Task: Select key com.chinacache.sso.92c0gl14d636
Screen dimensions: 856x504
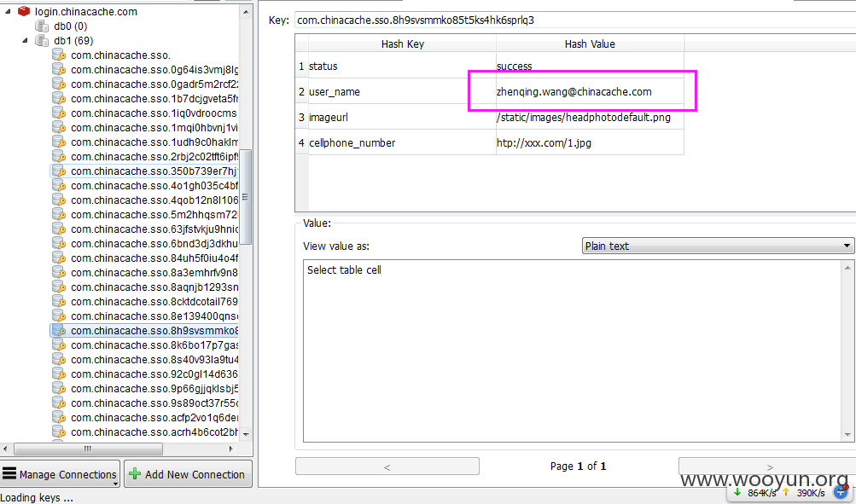Action: pyautogui.click(x=154, y=374)
